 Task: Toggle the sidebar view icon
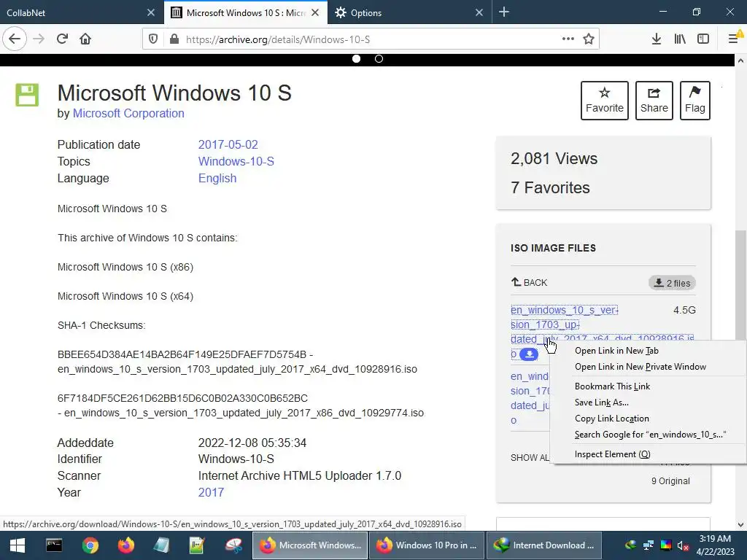703,39
